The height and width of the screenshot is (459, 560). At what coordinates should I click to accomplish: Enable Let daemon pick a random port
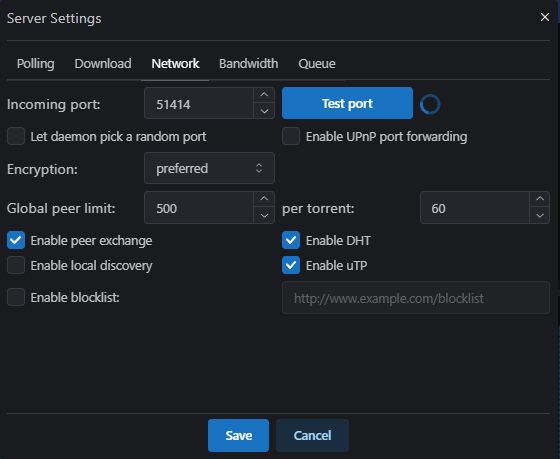pyautogui.click(x=16, y=136)
